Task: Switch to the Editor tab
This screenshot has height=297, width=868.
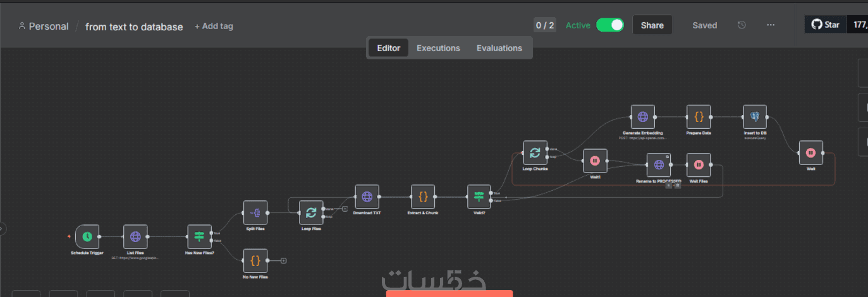Action: coord(389,48)
